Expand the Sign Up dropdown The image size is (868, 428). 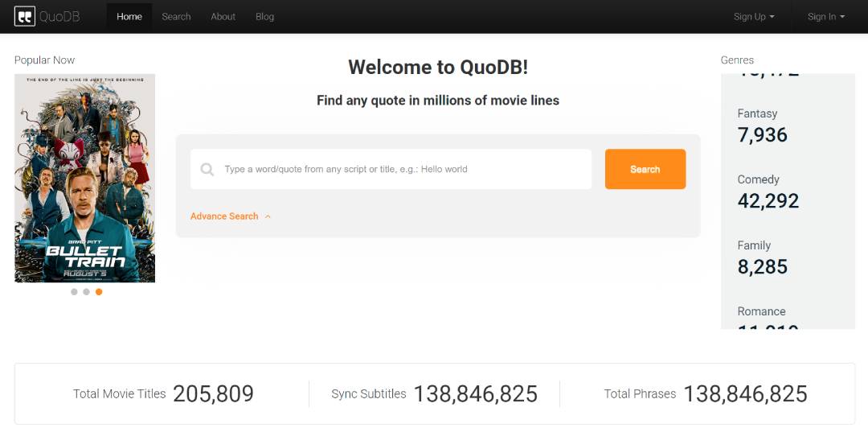coord(754,17)
